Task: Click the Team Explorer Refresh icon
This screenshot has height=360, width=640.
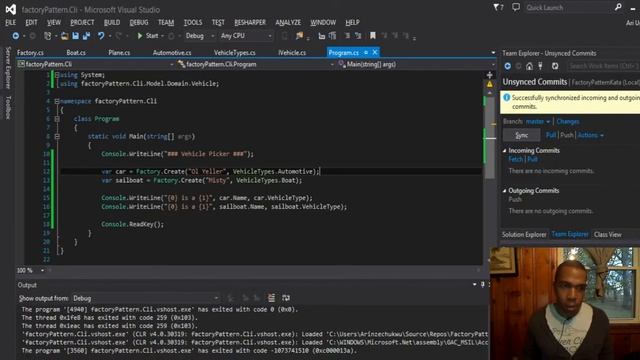Action: coord(555,66)
